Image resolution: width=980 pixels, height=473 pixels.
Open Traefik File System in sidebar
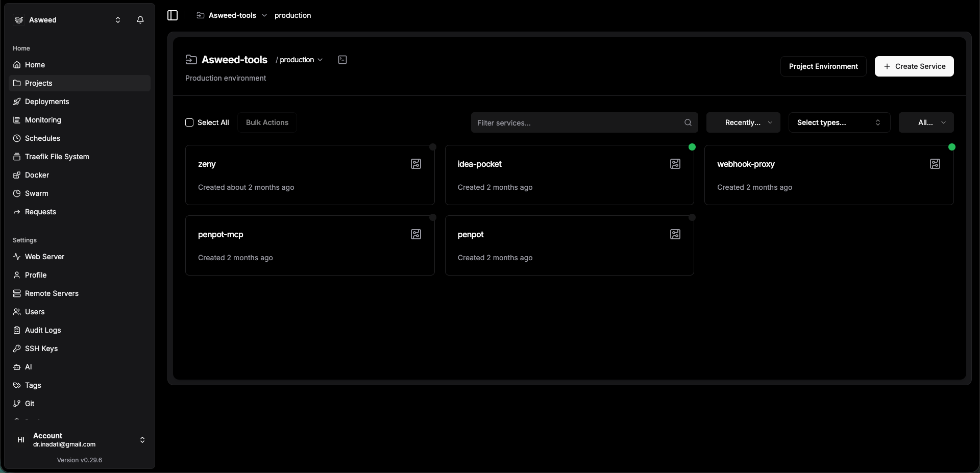click(80, 157)
